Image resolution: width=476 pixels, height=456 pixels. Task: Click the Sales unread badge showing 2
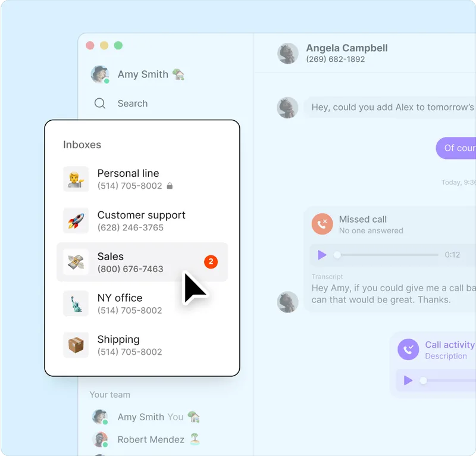pyautogui.click(x=211, y=262)
